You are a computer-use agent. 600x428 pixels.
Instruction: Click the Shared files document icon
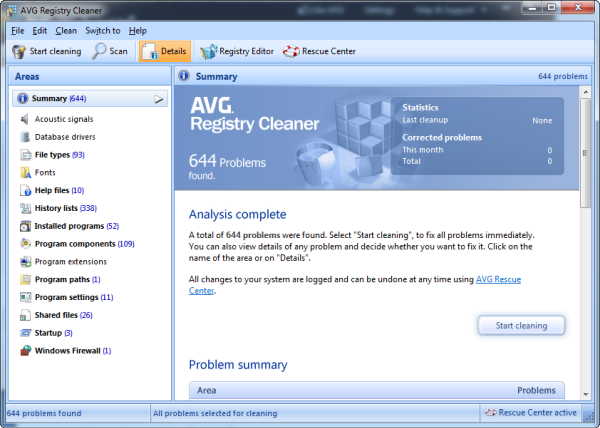[x=25, y=315]
